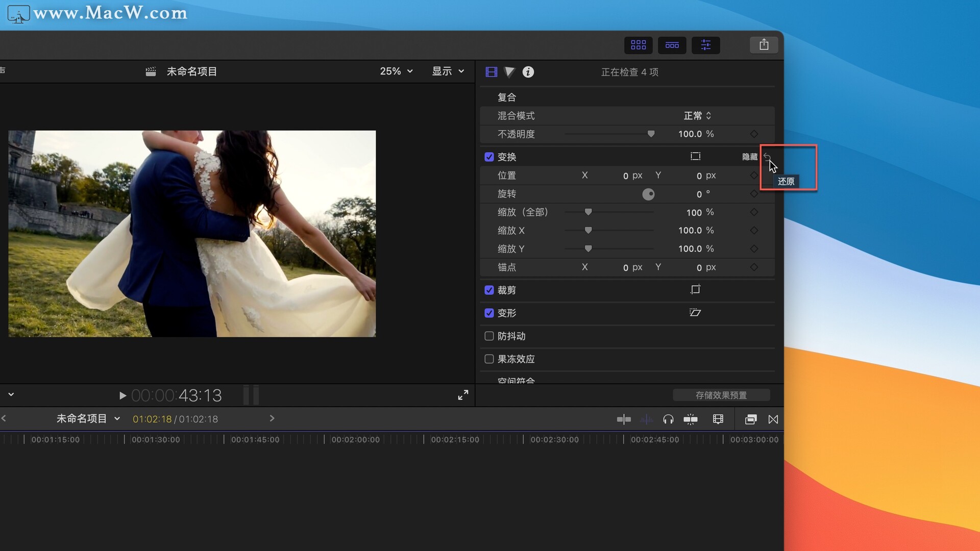Viewport: 980px width, 551px height.
Task: Adjust the 缩放 X slider handle
Action: 588,231
